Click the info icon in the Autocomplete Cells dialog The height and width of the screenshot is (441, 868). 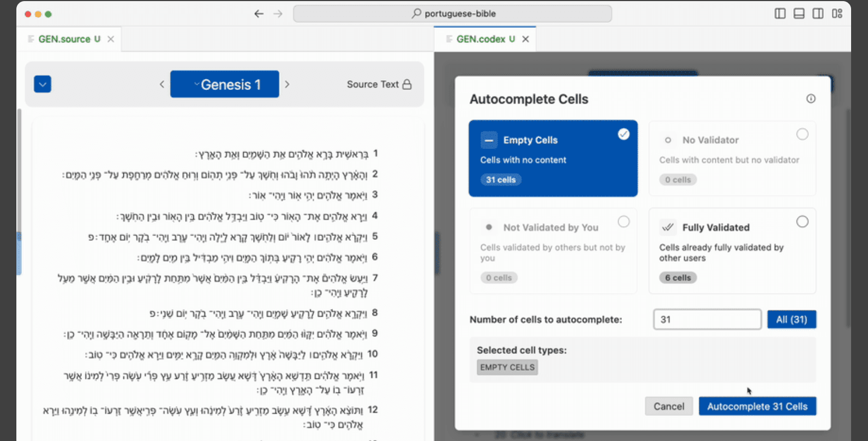pyautogui.click(x=811, y=99)
